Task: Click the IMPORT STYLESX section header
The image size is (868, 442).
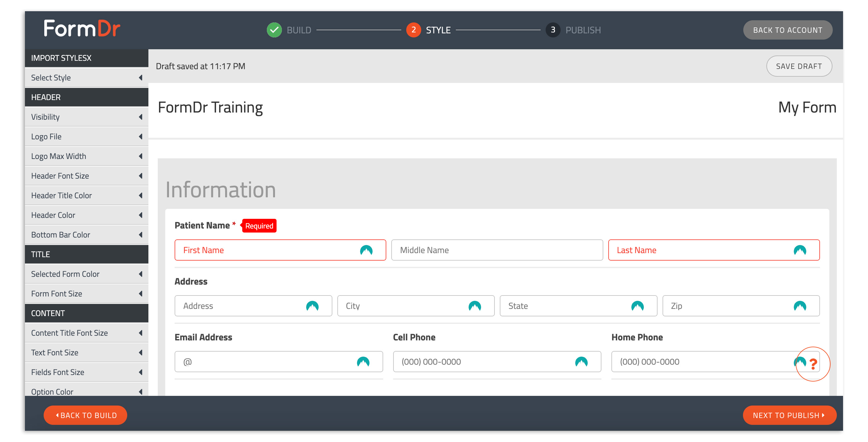Action: (x=87, y=58)
